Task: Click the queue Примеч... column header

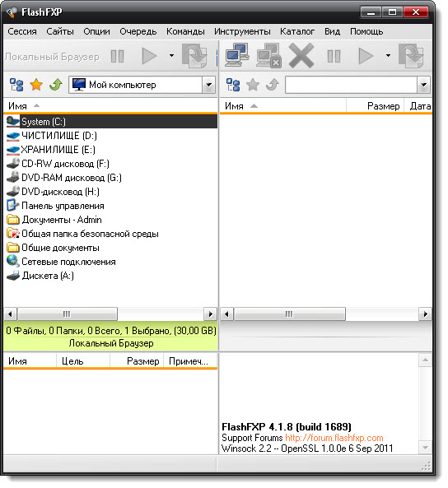Action: [x=190, y=361]
